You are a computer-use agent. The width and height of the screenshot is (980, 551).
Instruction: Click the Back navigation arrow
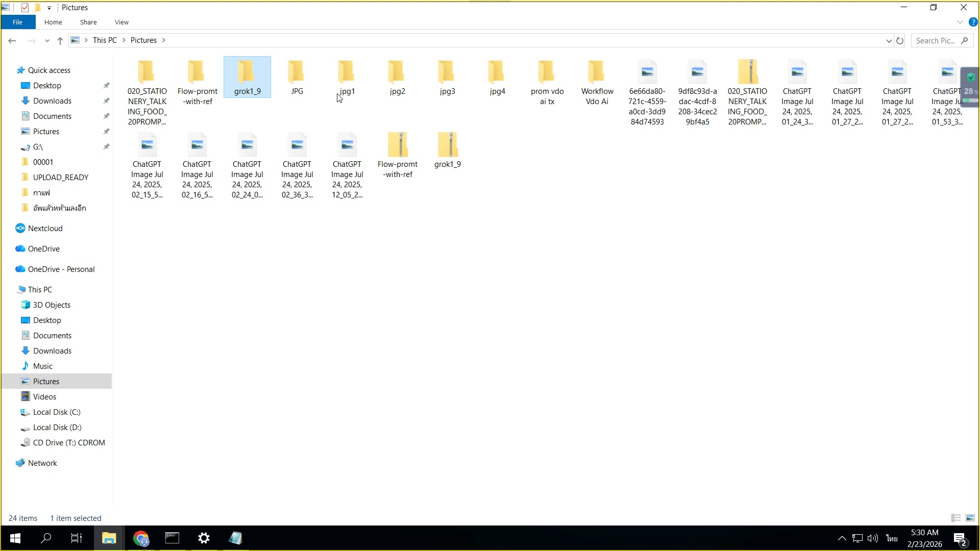[12, 40]
